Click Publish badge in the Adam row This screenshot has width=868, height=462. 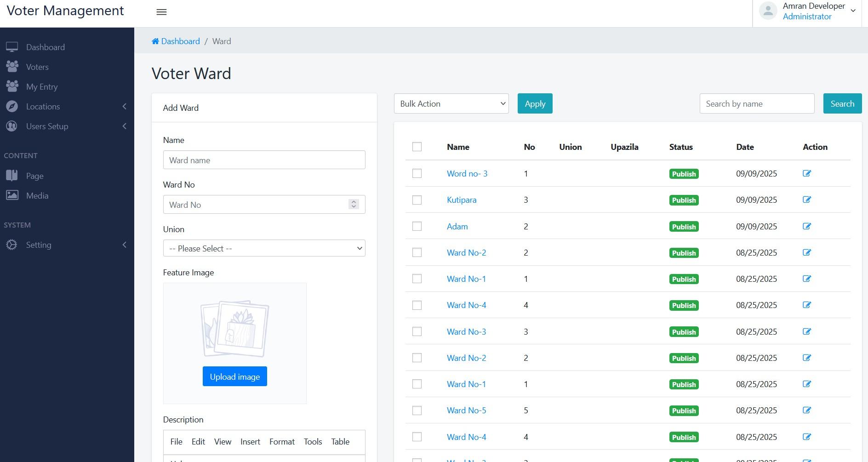[684, 227]
